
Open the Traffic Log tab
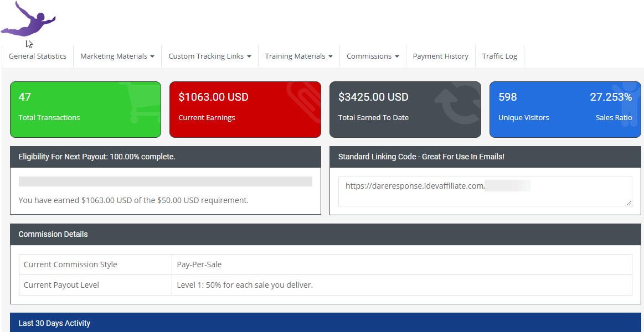(x=499, y=56)
